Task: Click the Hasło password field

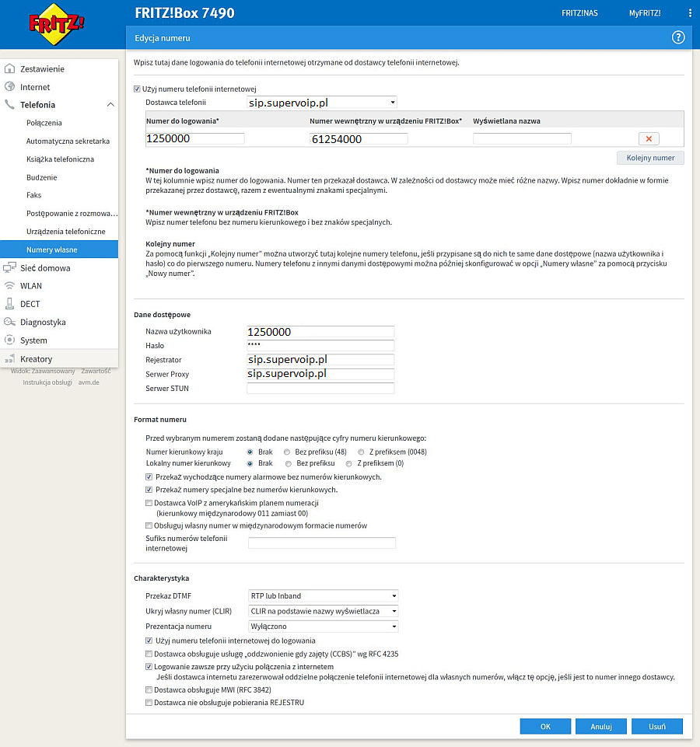Action: click(320, 345)
